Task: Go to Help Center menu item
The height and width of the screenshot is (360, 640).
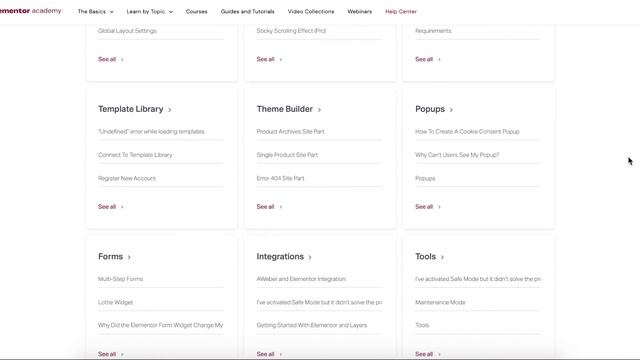Action: tap(401, 12)
